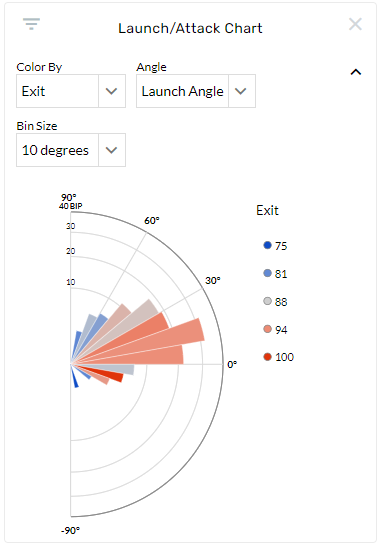The height and width of the screenshot is (556, 392).
Task: Select the salmon 94 legend dot
Action: (x=267, y=329)
